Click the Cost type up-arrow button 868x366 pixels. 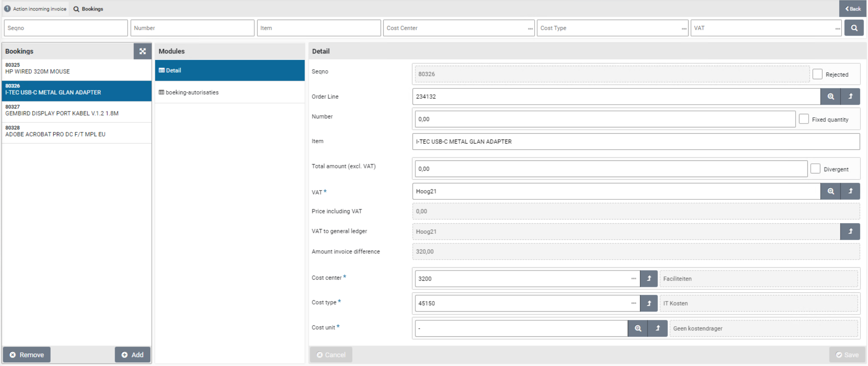649,303
